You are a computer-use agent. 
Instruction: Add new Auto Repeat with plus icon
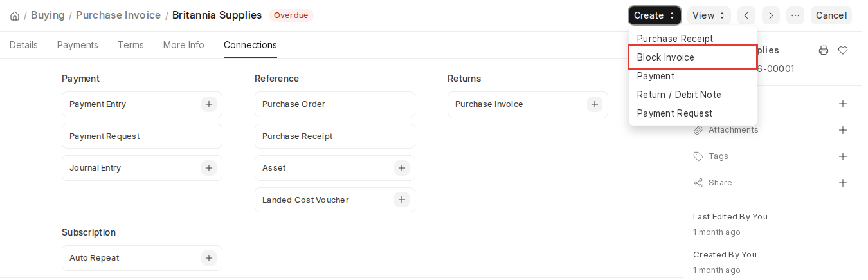[x=209, y=258]
